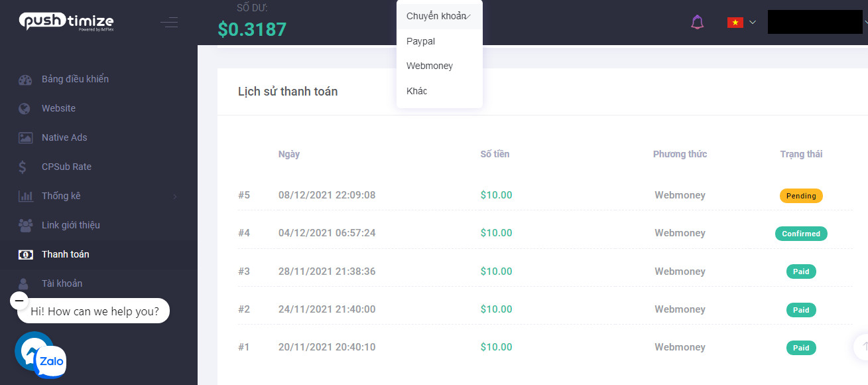Click the Ngày column header
Image resolution: width=868 pixels, height=385 pixels.
[289, 154]
